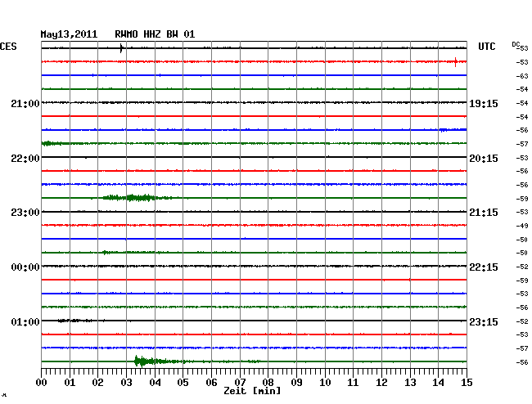Select the station title RWMO HHZ BW 01

click(x=155, y=34)
